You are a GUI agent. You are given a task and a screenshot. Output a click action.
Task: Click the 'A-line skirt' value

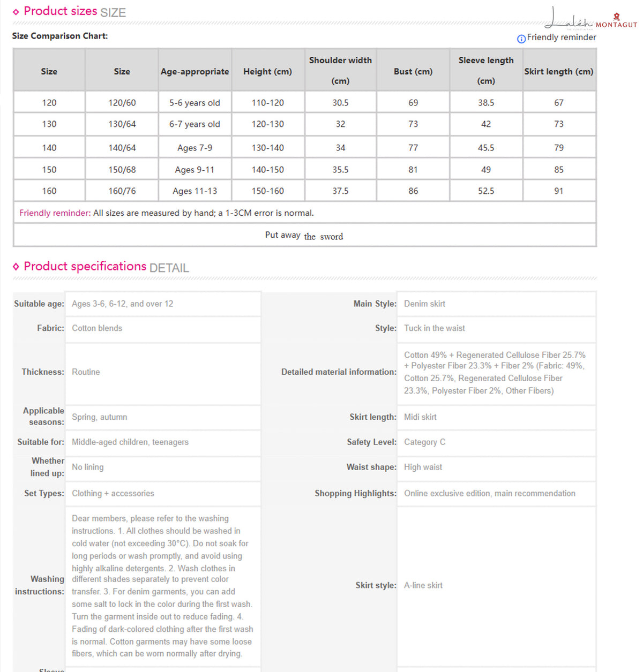[x=423, y=585]
